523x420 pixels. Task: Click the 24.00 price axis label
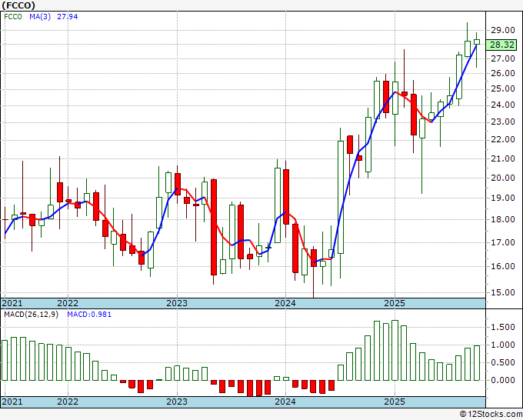coord(502,105)
